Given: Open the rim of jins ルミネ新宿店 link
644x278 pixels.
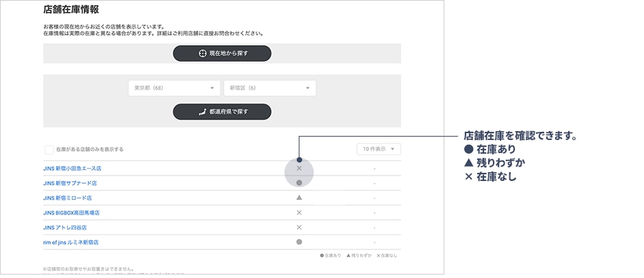Looking at the screenshot, I should click(x=70, y=242).
